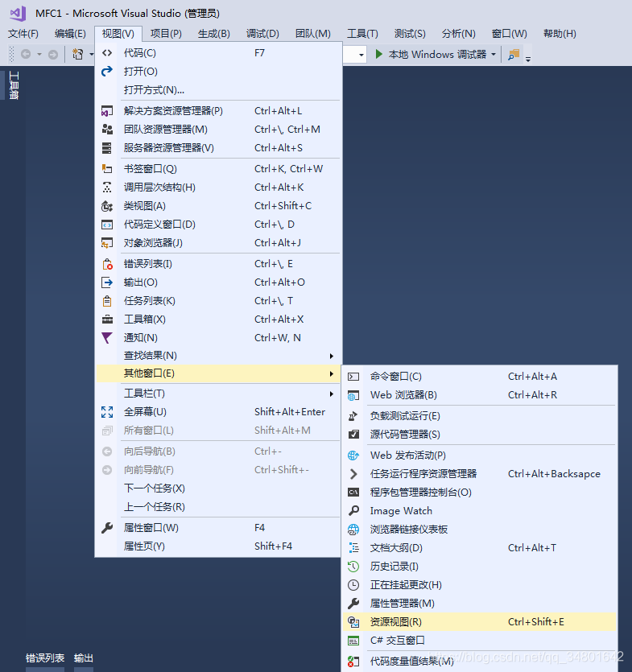Click the document outline icon beside 文档大纲
The height and width of the screenshot is (672, 632).
(x=353, y=548)
